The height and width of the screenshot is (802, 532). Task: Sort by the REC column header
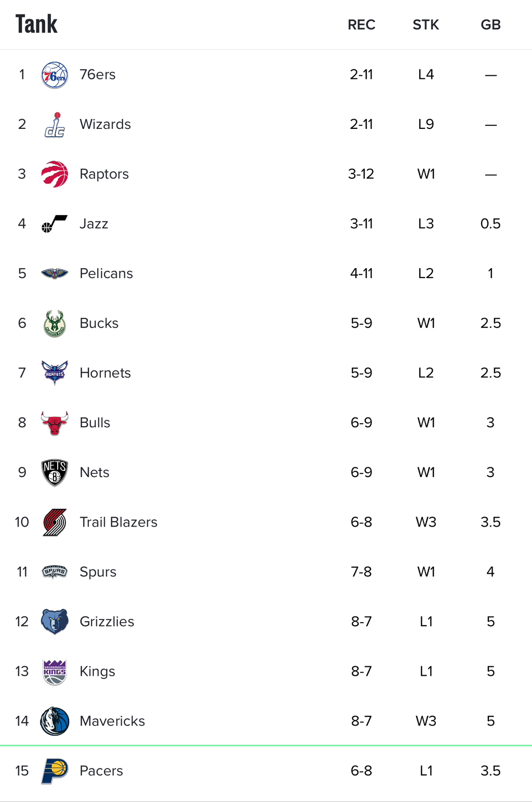coord(362,25)
